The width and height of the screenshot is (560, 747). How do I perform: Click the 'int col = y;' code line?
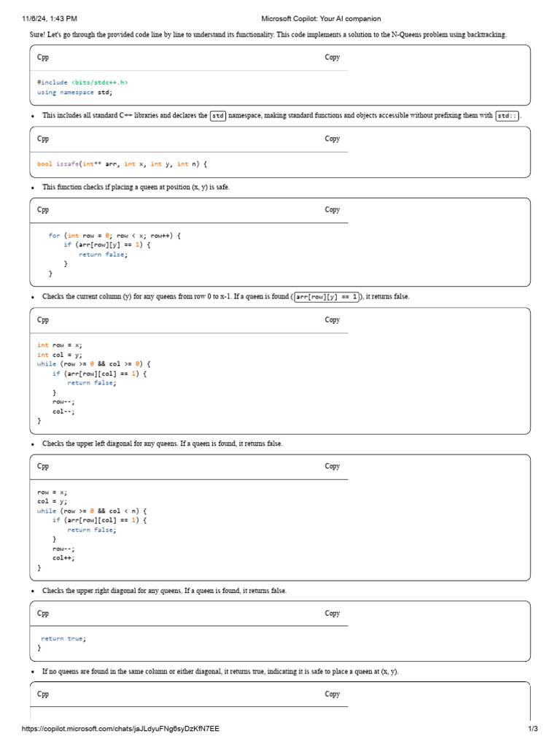(60, 355)
